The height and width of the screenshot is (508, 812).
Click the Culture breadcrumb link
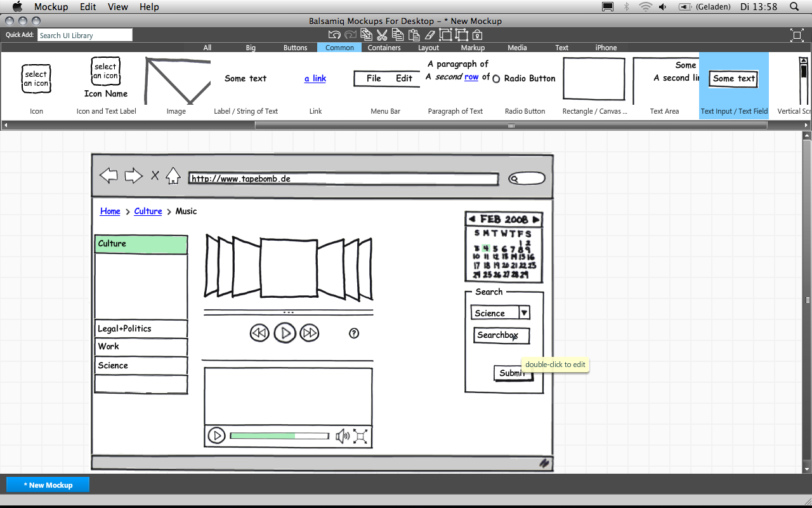[x=148, y=211]
